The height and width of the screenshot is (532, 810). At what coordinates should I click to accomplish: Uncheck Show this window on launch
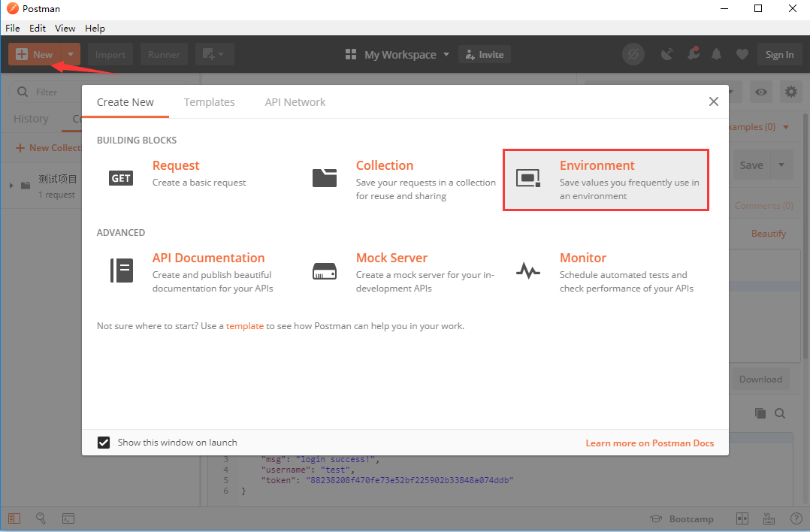(104, 443)
